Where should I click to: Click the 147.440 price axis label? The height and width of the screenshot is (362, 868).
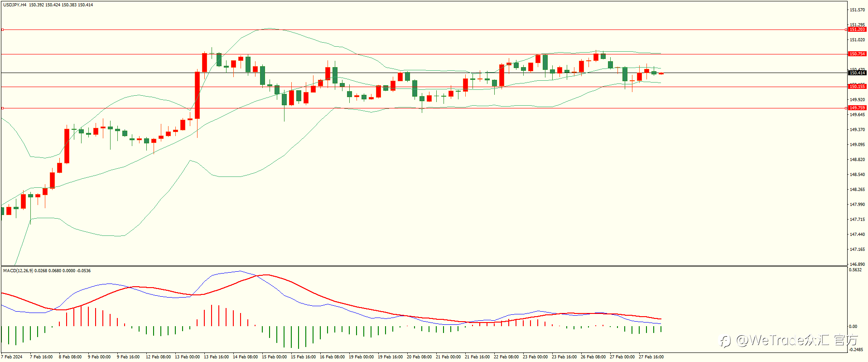857,235
